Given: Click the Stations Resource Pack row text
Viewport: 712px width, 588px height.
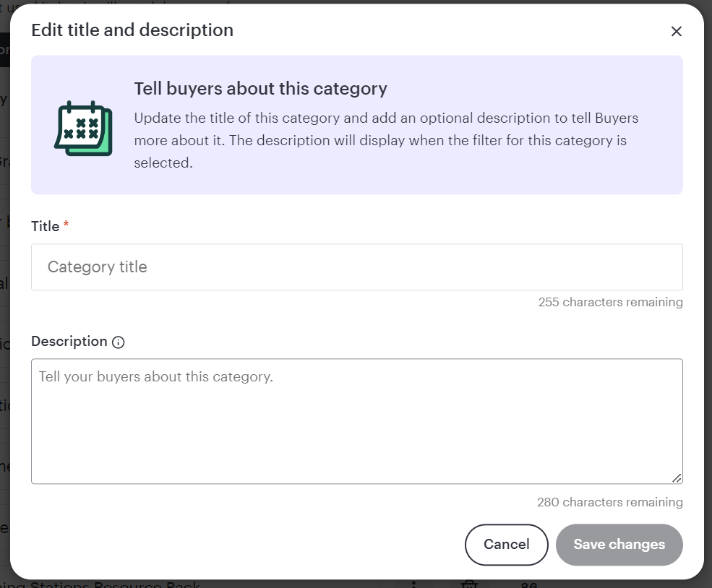Looking at the screenshot, I should coord(108,584).
